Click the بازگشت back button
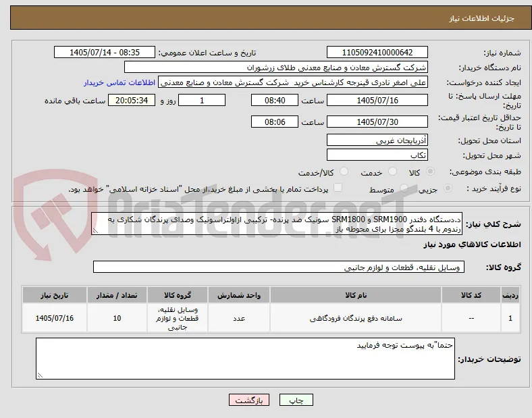This screenshot has height=418, width=532. [x=249, y=400]
